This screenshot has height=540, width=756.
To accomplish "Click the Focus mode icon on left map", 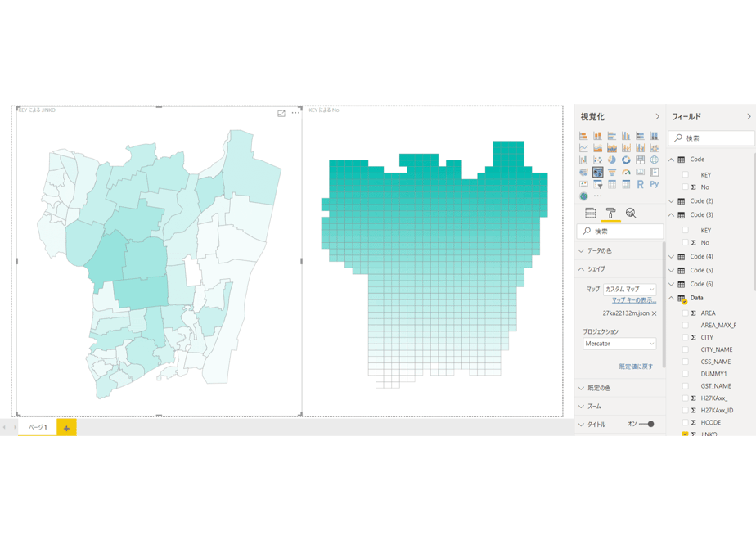I will [281, 113].
